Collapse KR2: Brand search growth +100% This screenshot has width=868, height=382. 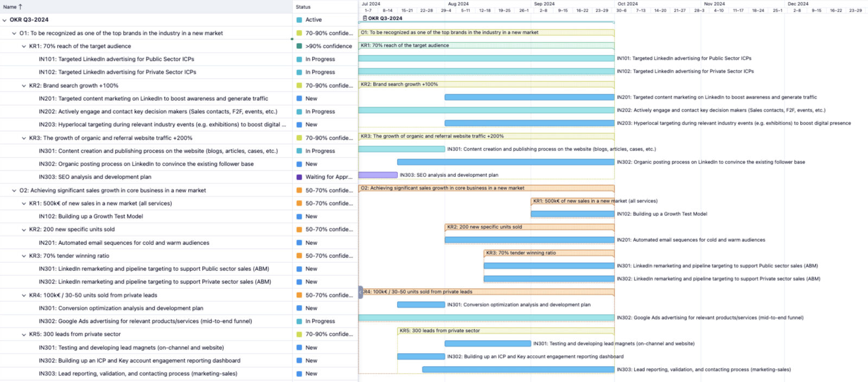tap(24, 86)
